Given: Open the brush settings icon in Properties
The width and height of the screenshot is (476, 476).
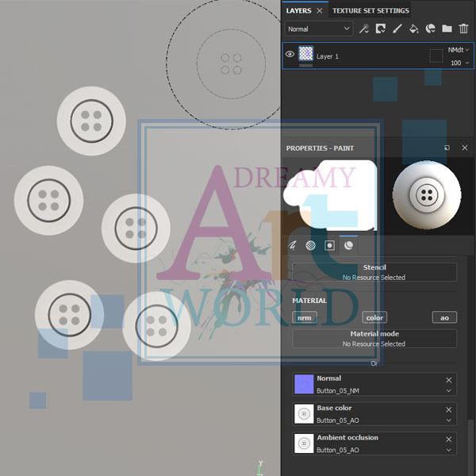Looking at the screenshot, I should click(293, 246).
